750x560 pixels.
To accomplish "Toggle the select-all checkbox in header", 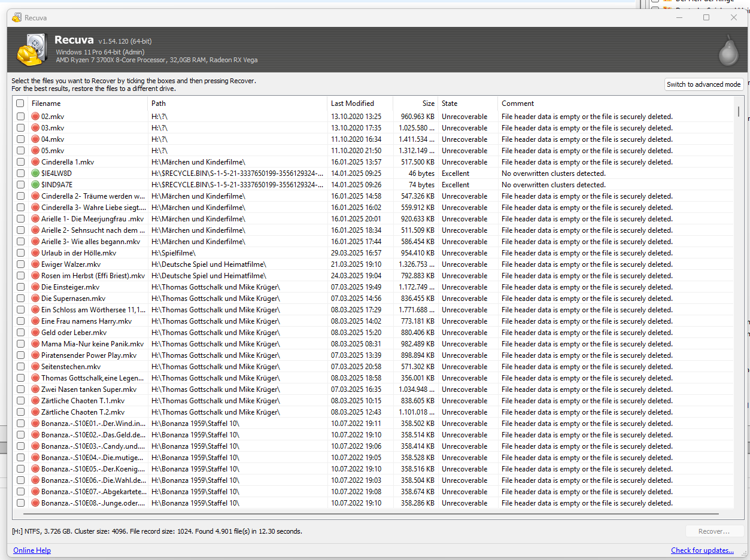I will pos(20,104).
